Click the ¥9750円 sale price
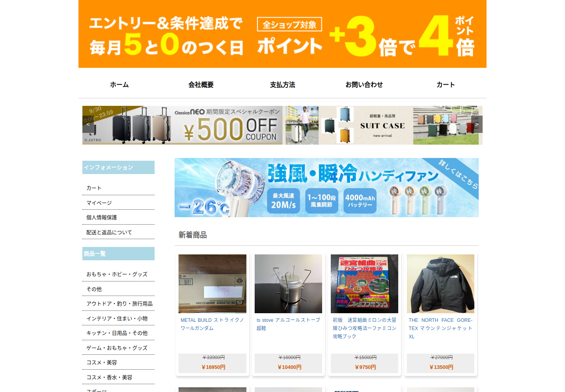The height and width of the screenshot is (392, 565). 365,367
